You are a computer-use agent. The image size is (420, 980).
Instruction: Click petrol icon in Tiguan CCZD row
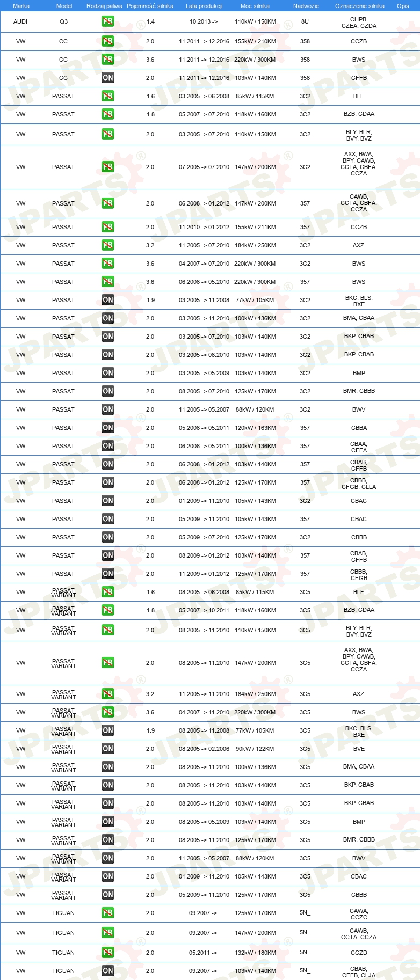coord(108,953)
